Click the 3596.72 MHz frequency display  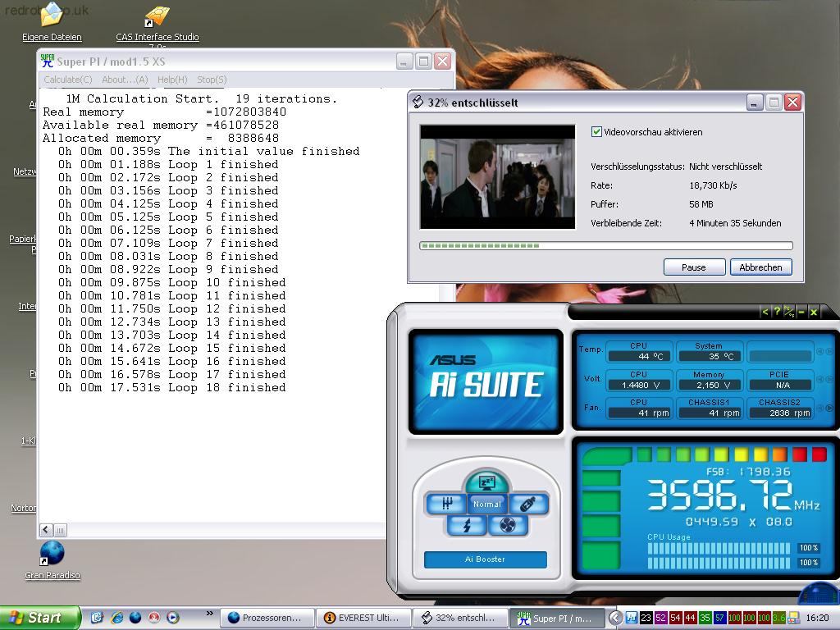(733, 495)
